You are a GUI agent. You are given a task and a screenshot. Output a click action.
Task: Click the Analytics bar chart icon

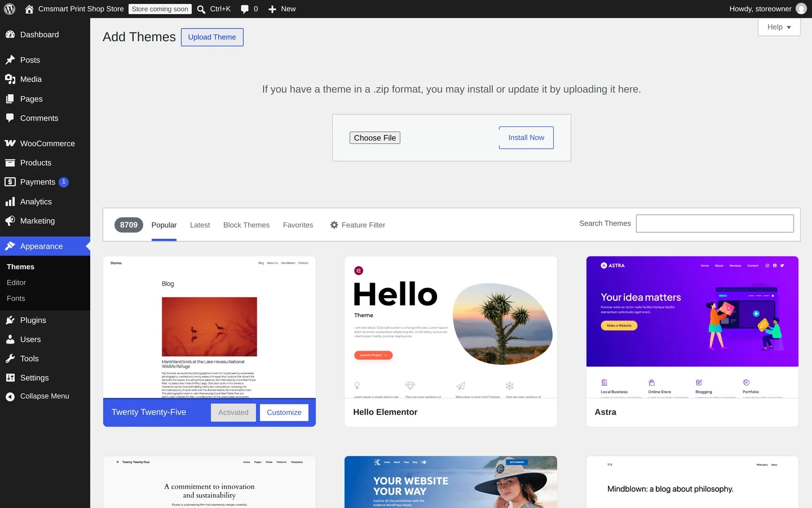click(10, 202)
